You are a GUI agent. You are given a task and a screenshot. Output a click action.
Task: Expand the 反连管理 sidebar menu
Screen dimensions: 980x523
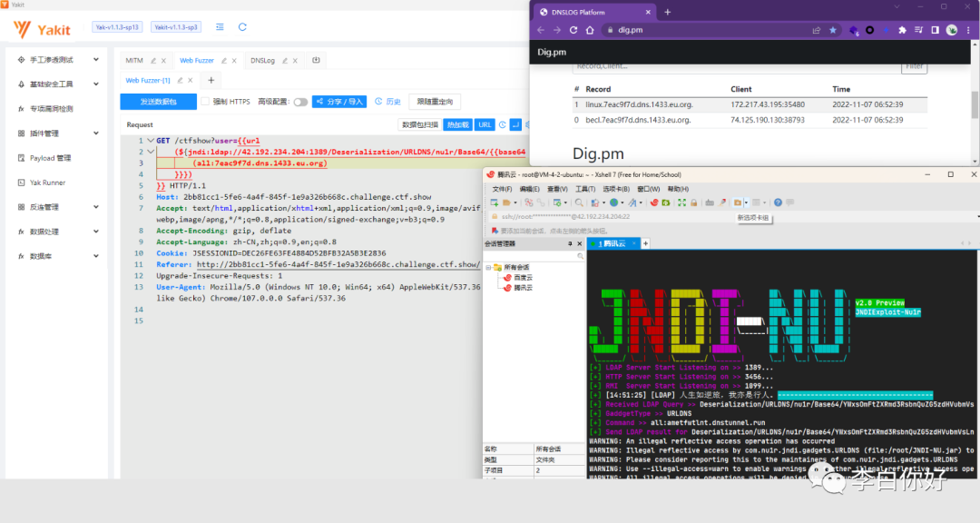point(95,207)
